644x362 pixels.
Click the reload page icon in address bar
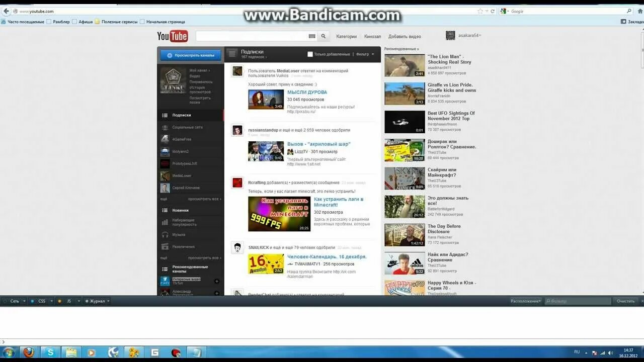pos(493,11)
